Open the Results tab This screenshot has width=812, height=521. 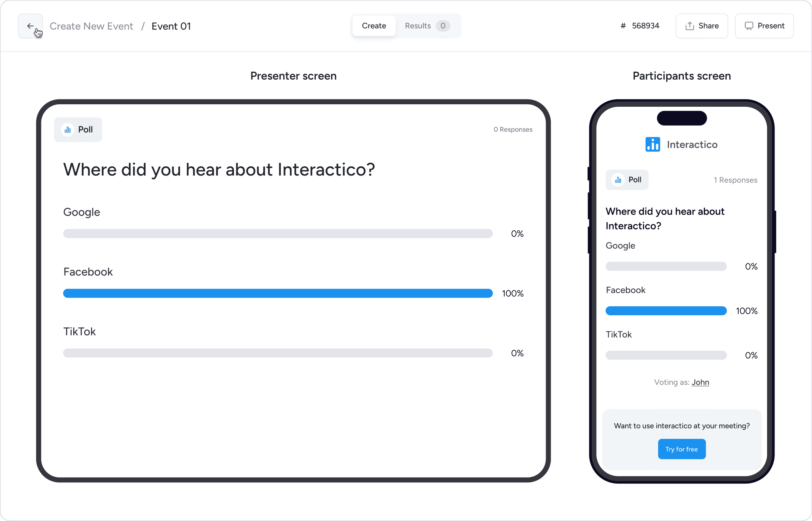pyautogui.click(x=418, y=26)
